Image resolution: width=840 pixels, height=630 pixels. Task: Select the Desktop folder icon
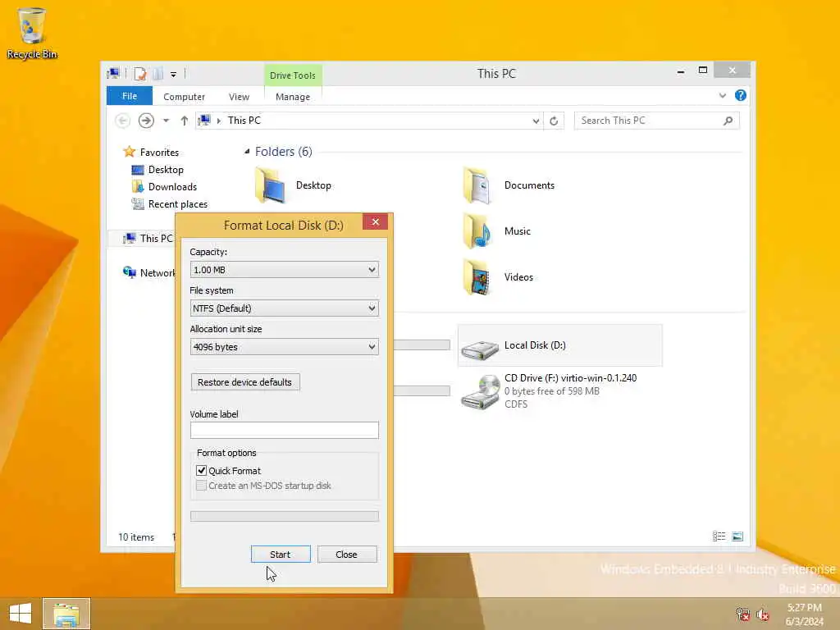269,185
